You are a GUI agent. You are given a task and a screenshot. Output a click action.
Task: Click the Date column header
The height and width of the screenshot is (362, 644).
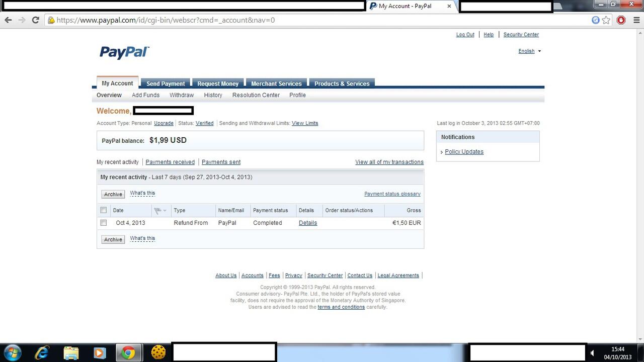coord(118,211)
